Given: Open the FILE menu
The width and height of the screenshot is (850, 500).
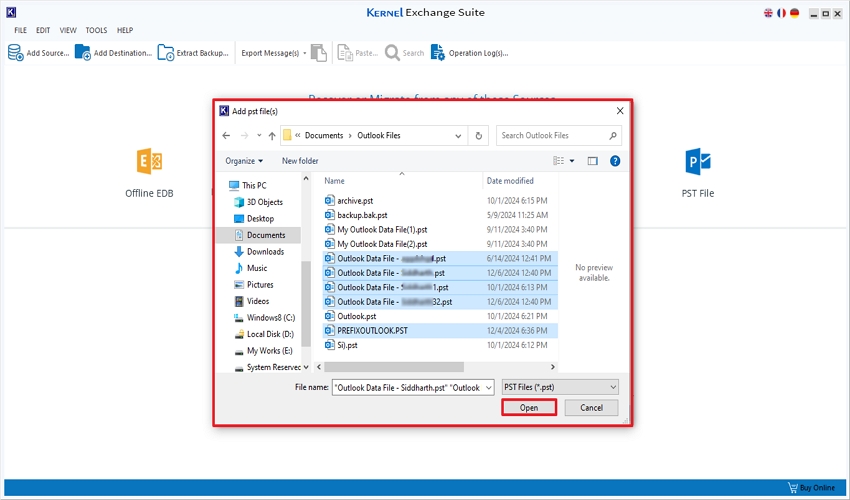Looking at the screenshot, I should click(x=21, y=30).
